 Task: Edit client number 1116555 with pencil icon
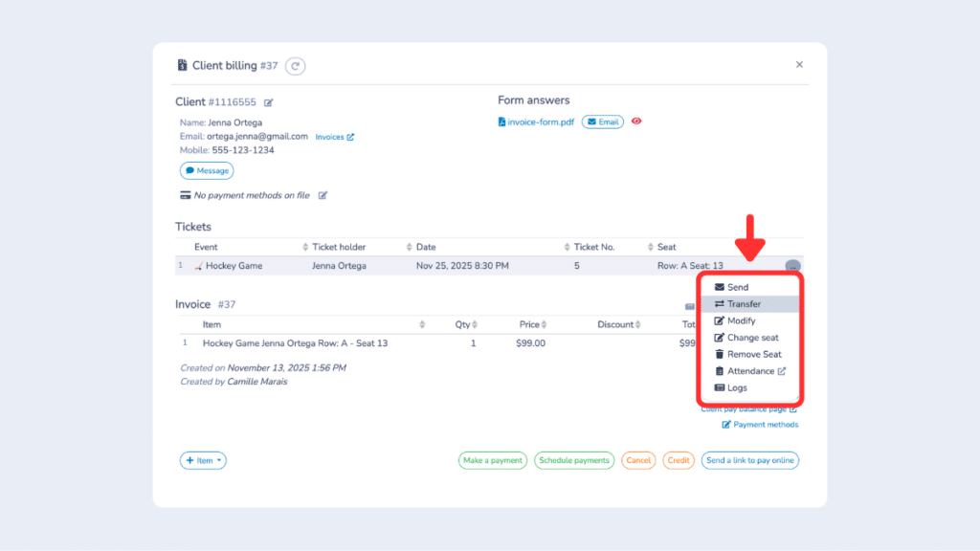tap(270, 101)
